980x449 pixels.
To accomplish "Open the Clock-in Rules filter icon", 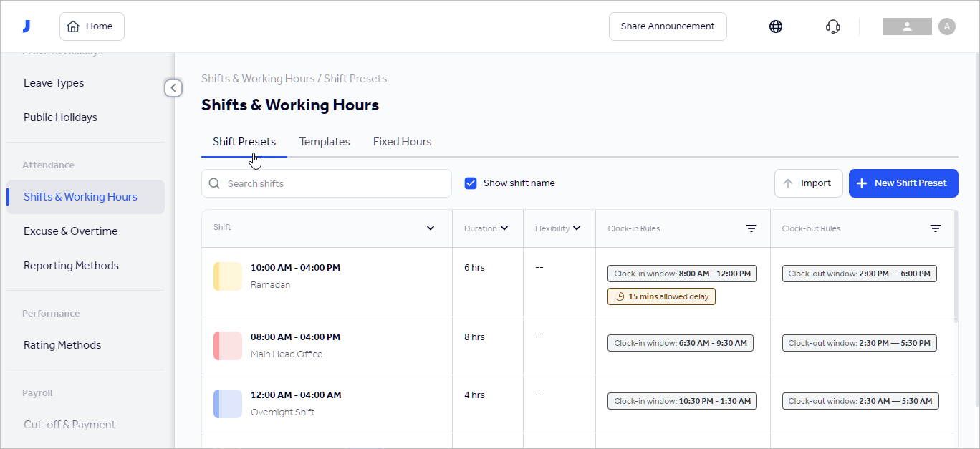I will click(x=751, y=228).
